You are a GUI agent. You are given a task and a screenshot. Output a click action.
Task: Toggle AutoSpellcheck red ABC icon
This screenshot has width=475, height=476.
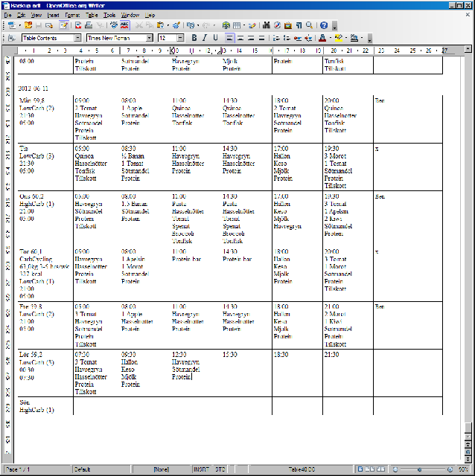[x=124, y=25]
